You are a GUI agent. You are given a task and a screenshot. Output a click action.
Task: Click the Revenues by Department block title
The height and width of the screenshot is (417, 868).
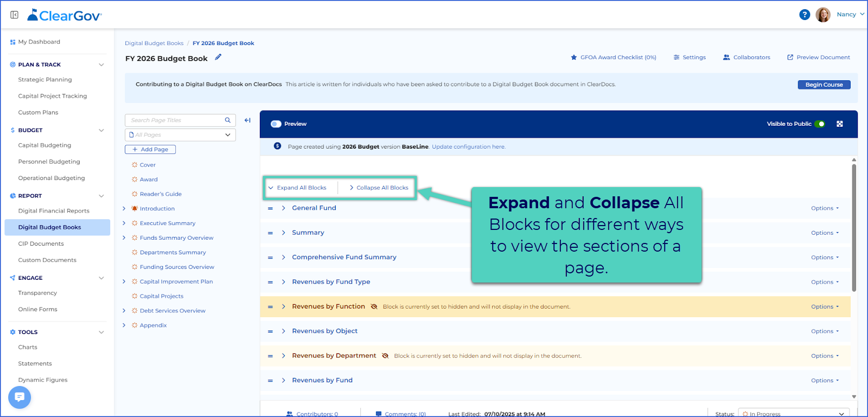point(334,356)
